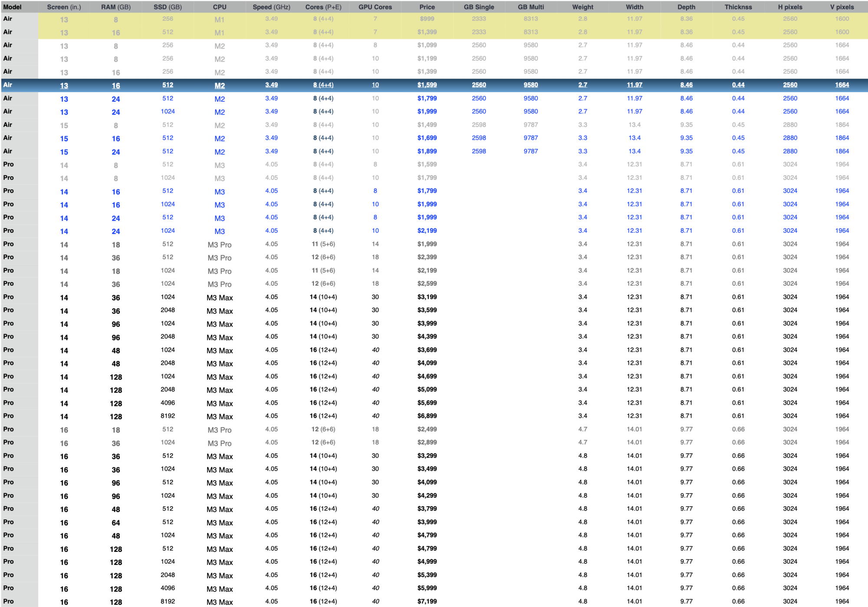Viewport: 868px width, 607px height.
Task: Select the $2,499 price cell
Action: 427,429
